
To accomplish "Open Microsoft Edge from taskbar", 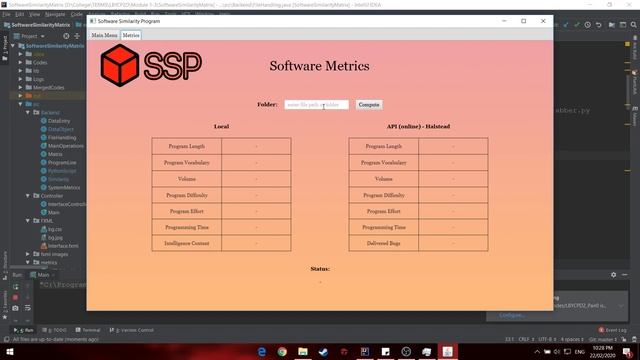I will click(x=262, y=351).
